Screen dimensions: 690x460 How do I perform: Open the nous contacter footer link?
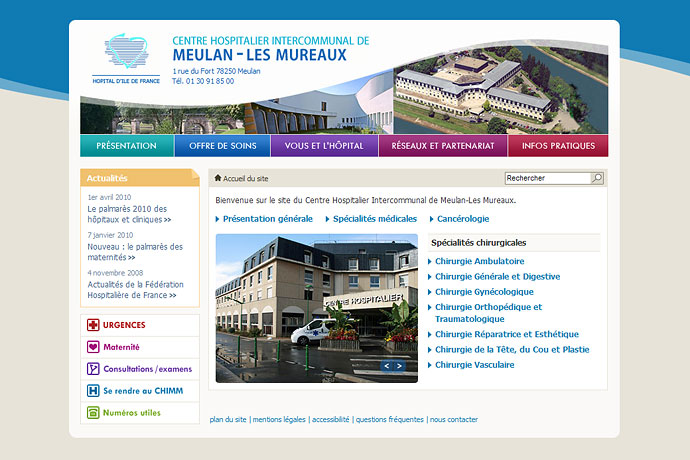(454, 420)
